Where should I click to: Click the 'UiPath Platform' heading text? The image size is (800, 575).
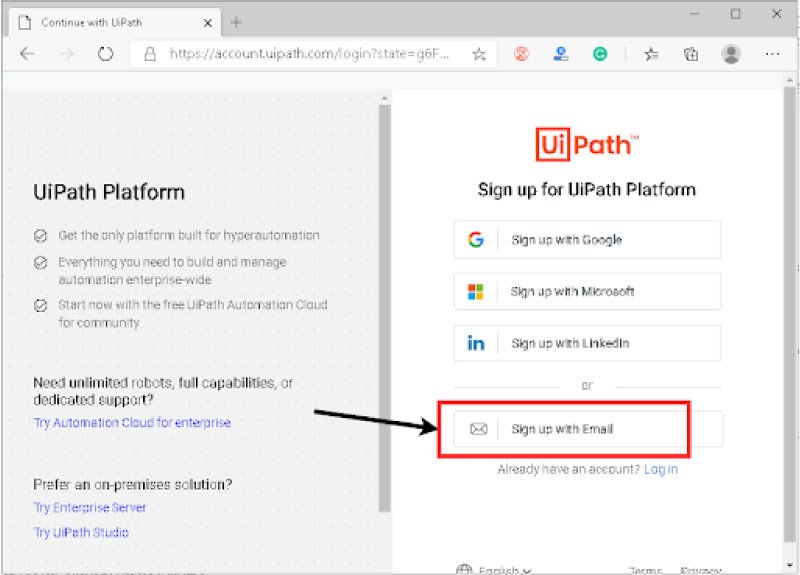(x=109, y=192)
